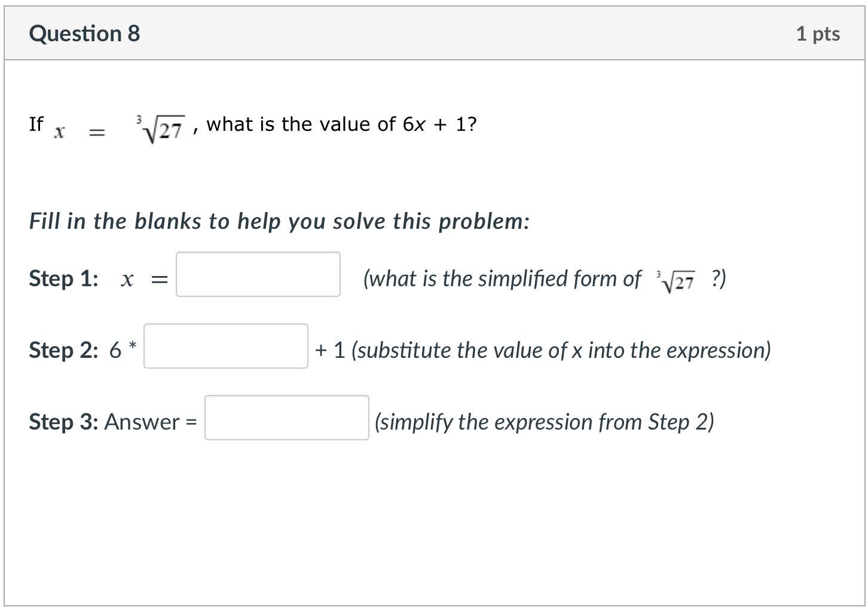This screenshot has width=868, height=607.
Task: Click the 'x =' expression in Step 1
Action: tap(144, 279)
